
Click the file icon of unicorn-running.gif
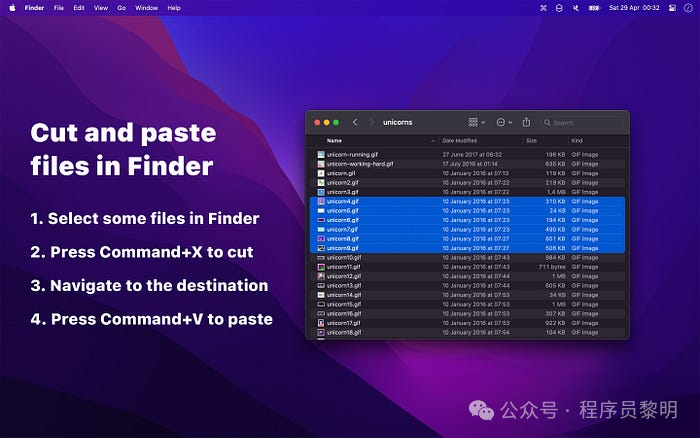point(321,154)
